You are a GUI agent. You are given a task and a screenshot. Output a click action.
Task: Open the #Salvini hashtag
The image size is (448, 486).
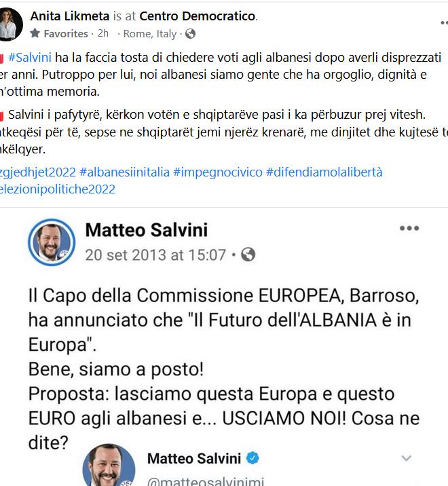(30, 57)
